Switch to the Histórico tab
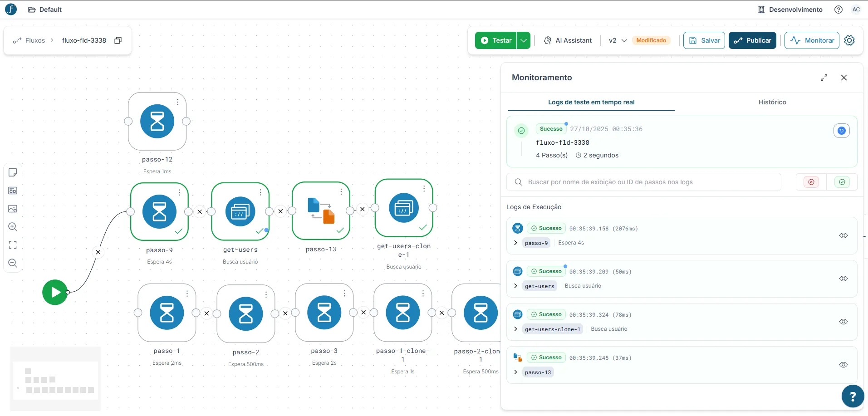The image size is (868, 416). point(772,102)
